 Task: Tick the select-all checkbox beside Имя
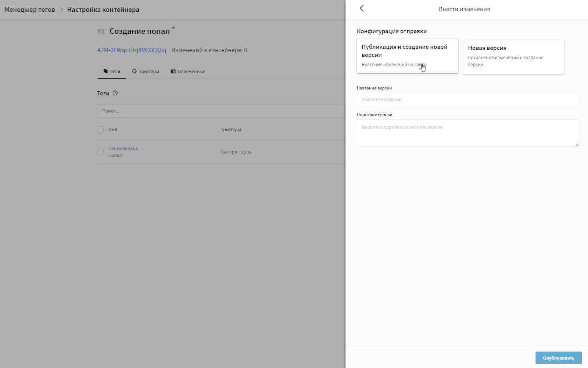100,129
